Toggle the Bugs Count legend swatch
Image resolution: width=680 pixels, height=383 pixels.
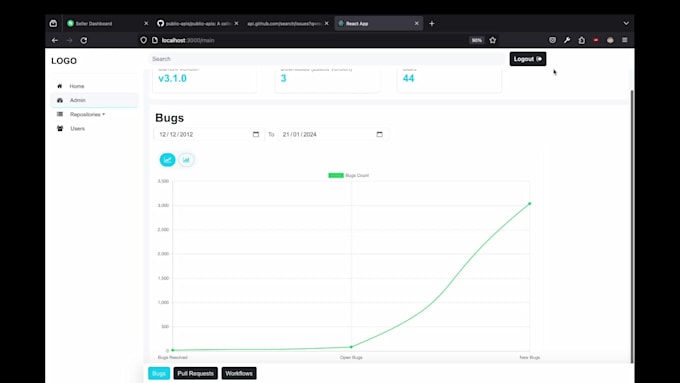[x=336, y=175]
